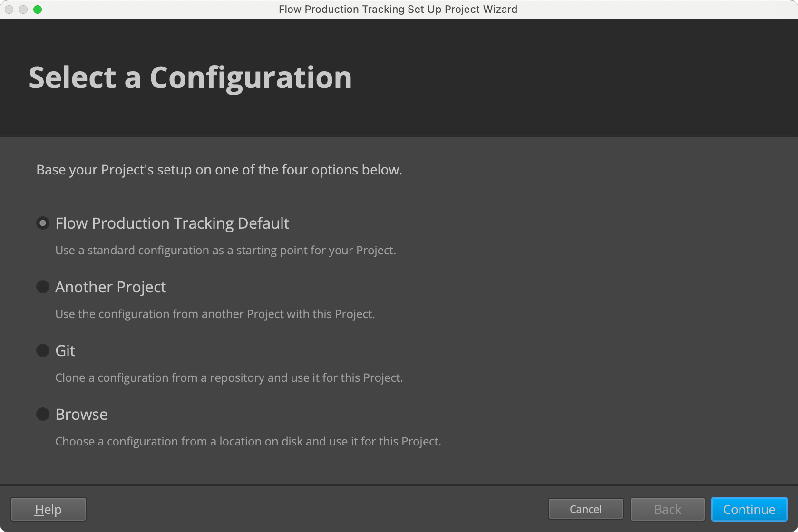Click the green maximize window button

tap(38, 10)
